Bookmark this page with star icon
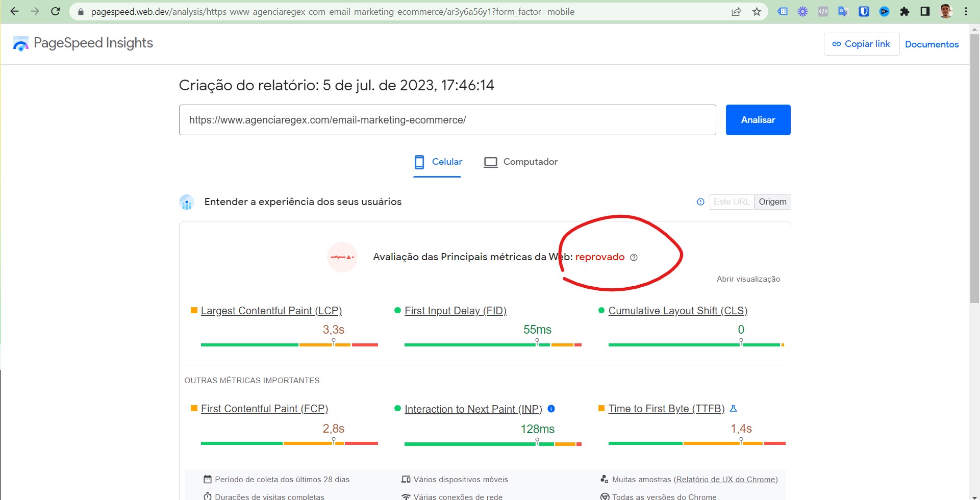The image size is (980, 500). [757, 12]
